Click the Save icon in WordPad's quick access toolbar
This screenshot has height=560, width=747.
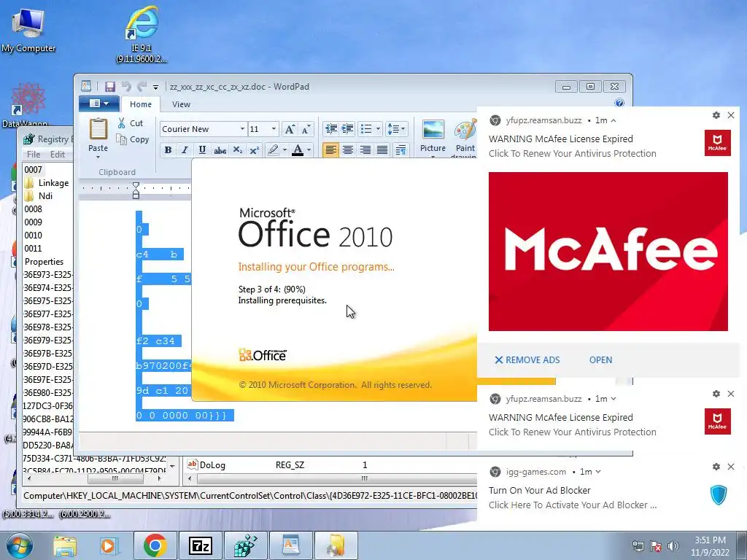pos(110,87)
